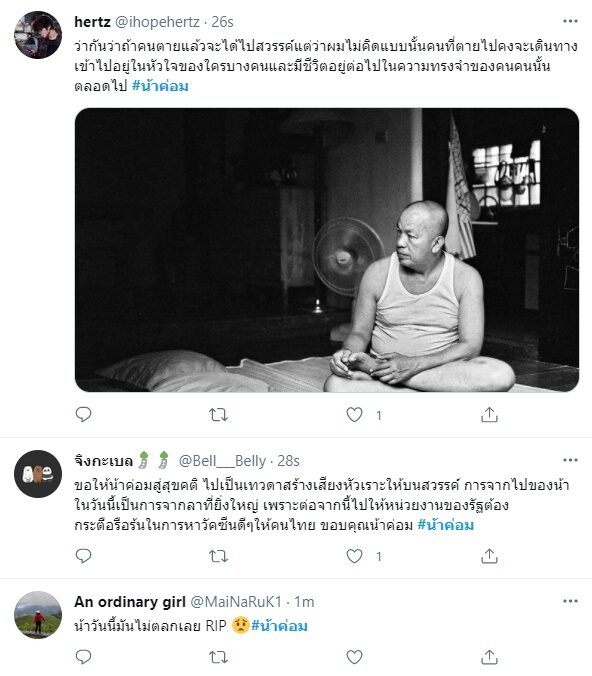Open the hashtag link in hertz's tweet

[160, 86]
